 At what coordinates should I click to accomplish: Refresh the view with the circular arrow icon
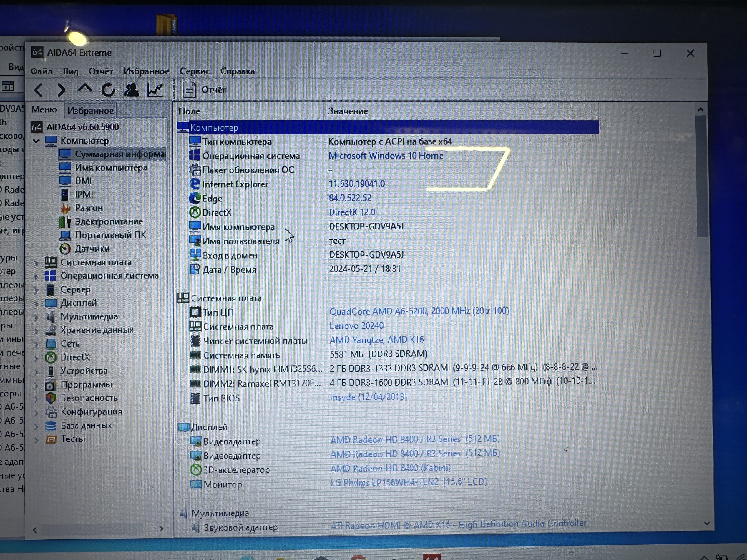tap(108, 90)
